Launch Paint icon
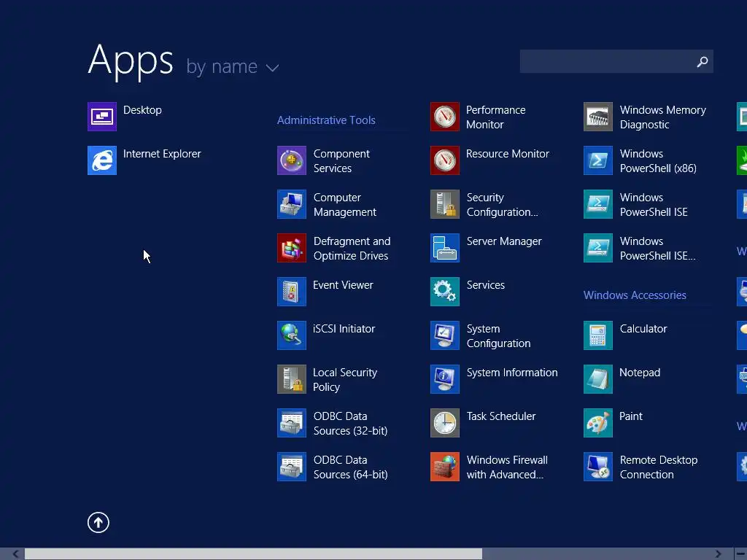Image resolution: width=747 pixels, height=560 pixels. [598, 424]
